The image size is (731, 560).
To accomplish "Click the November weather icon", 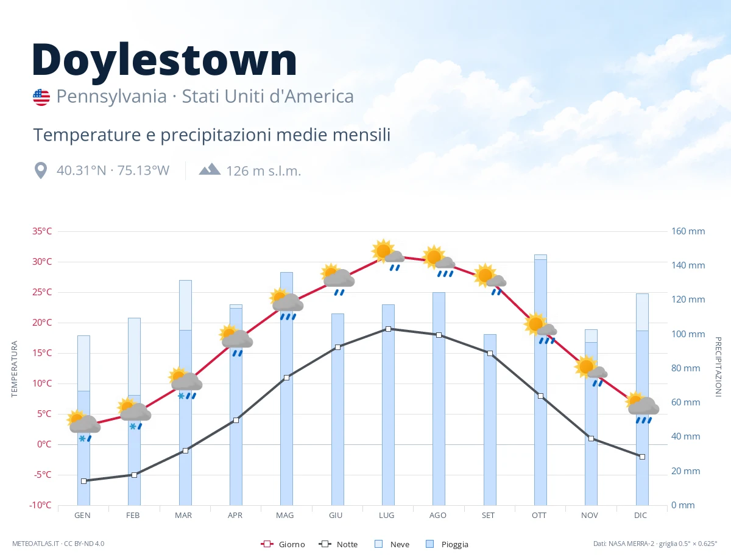I will click(x=591, y=371).
